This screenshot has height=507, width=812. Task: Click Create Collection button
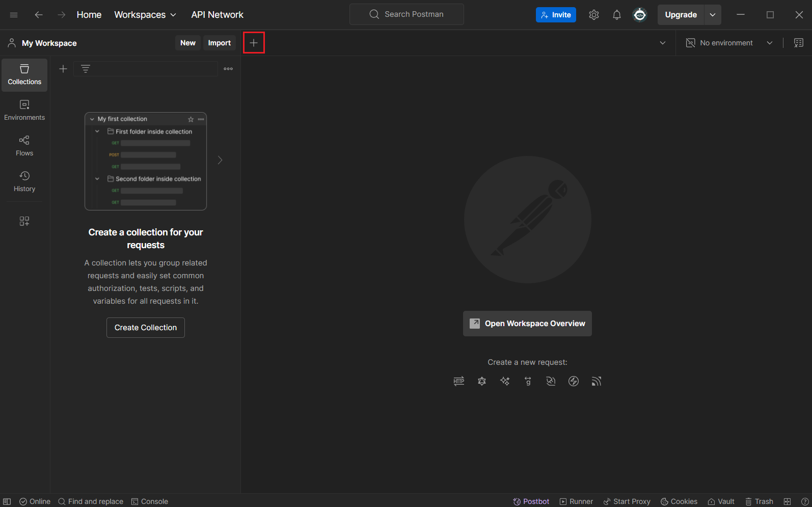click(146, 328)
